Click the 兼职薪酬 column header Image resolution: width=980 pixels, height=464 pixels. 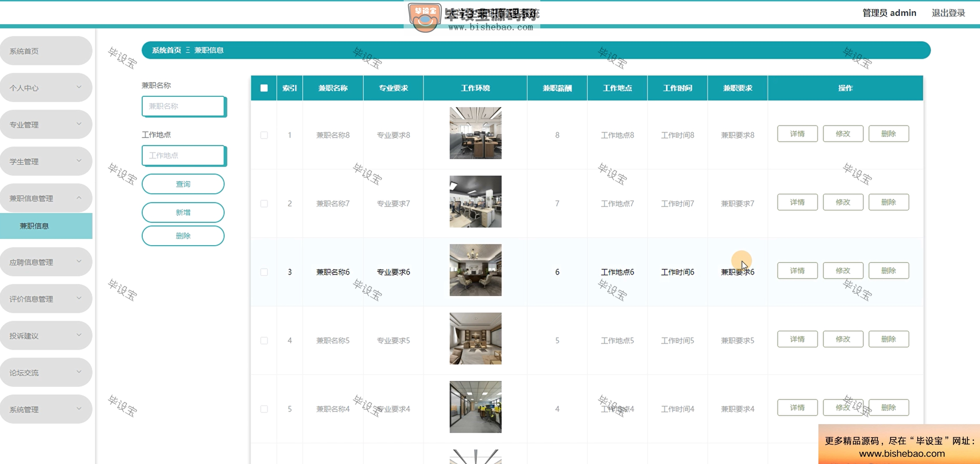coord(557,88)
